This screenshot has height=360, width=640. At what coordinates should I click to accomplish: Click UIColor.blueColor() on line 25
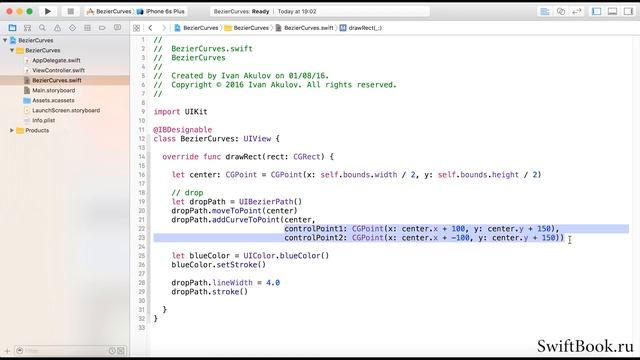pos(286,256)
